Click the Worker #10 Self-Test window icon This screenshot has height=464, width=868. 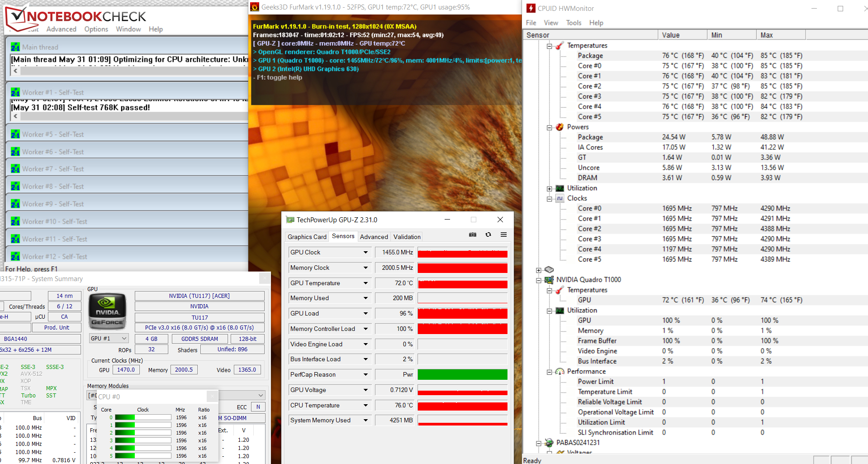click(x=15, y=221)
